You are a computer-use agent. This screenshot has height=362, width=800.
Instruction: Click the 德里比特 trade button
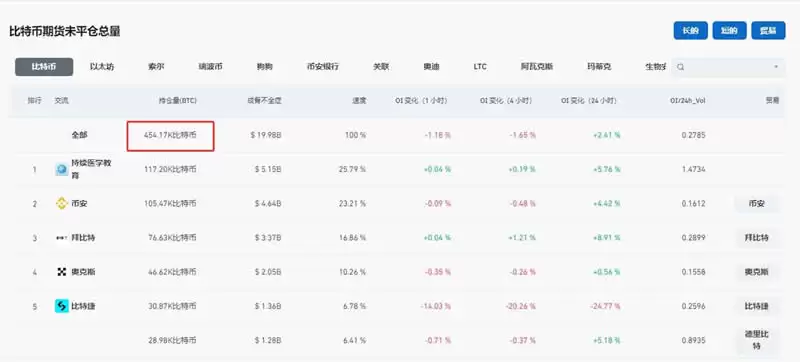coord(757,340)
